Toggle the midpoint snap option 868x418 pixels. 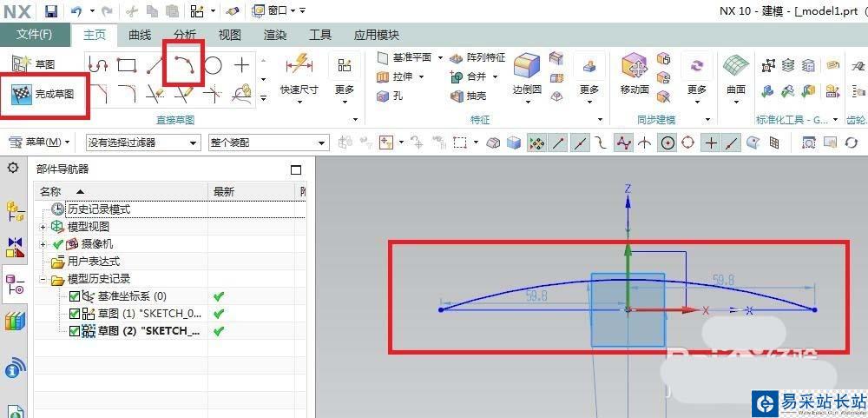[x=580, y=143]
